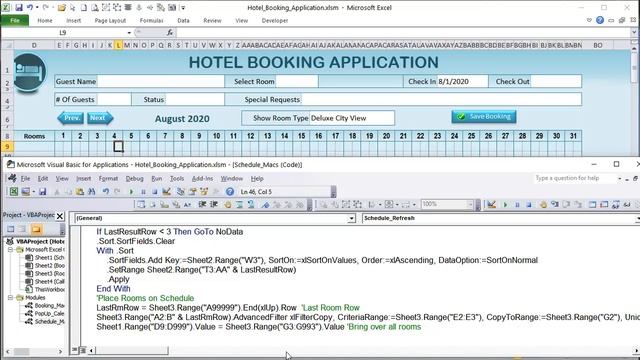Collapse the Microsoft Excel Objects folder

point(10,249)
